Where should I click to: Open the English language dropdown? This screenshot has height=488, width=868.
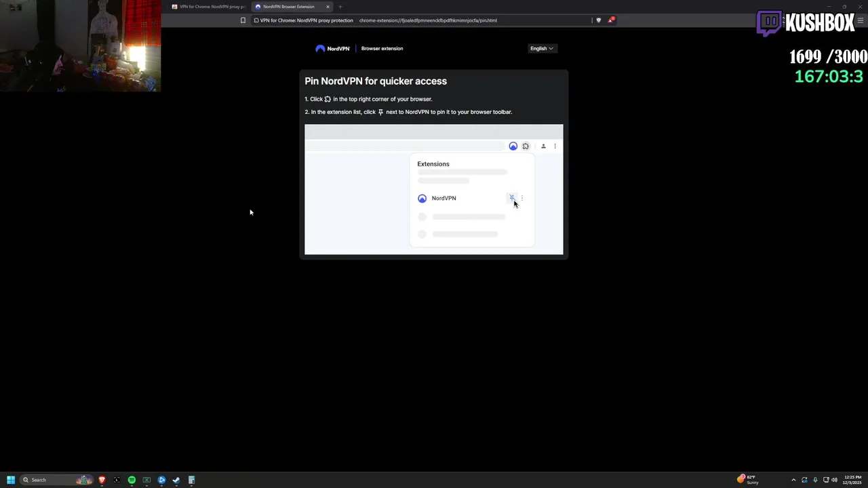click(542, 49)
